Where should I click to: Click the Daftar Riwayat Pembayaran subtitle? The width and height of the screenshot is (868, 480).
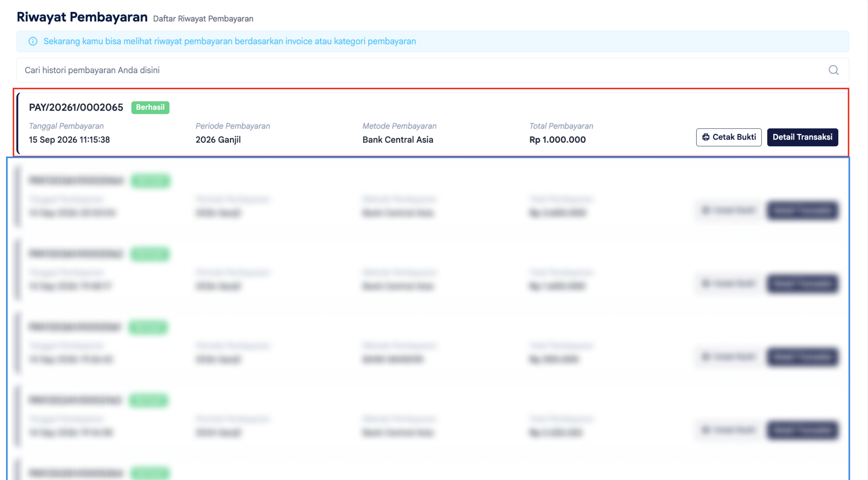(203, 19)
